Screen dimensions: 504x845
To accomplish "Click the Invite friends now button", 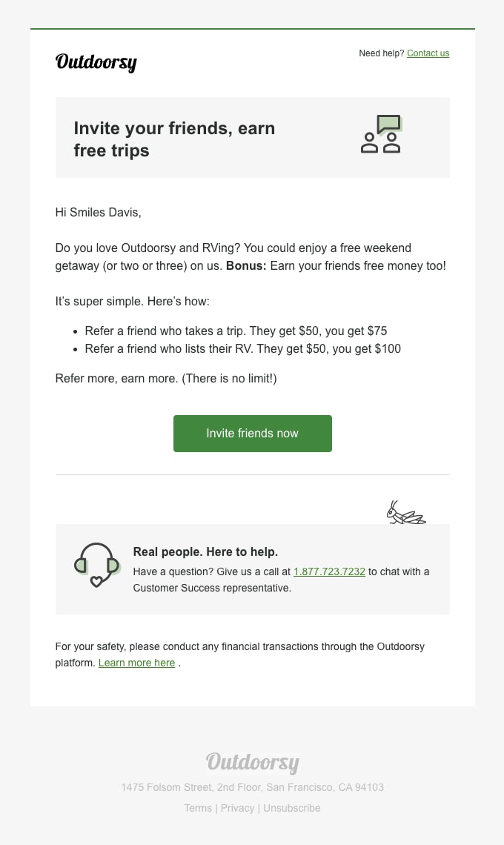I will (x=252, y=434).
